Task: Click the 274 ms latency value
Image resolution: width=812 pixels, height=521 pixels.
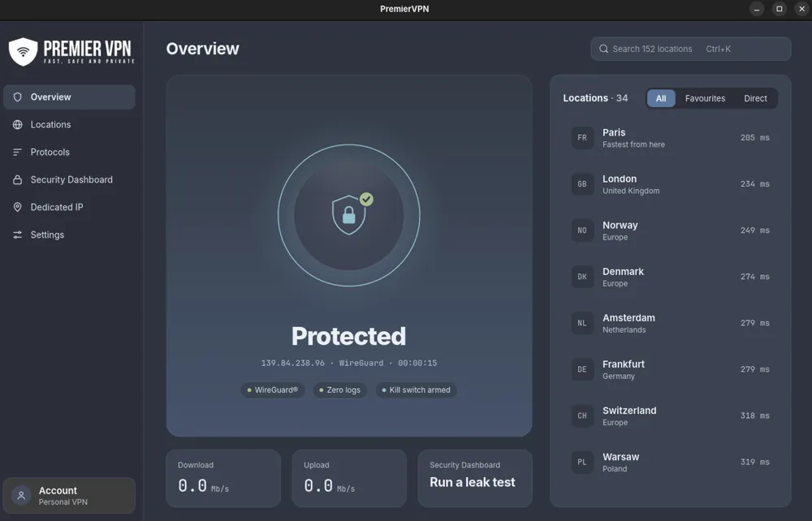Action: [x=754, y=277]
